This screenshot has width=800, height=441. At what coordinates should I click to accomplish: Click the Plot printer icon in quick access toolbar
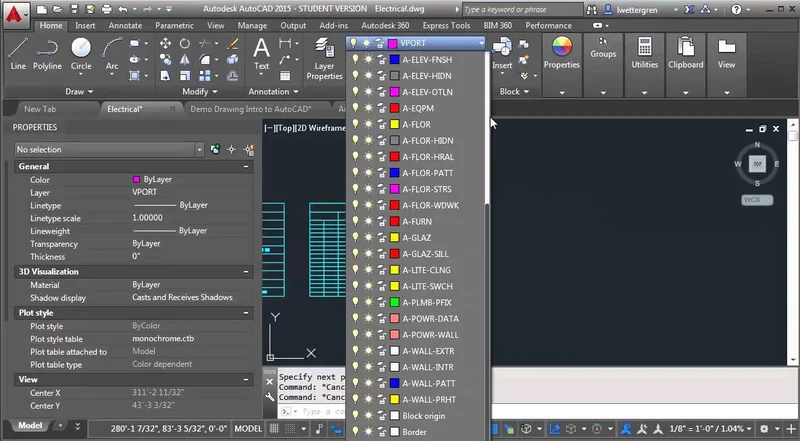click(x=106, y=9)
